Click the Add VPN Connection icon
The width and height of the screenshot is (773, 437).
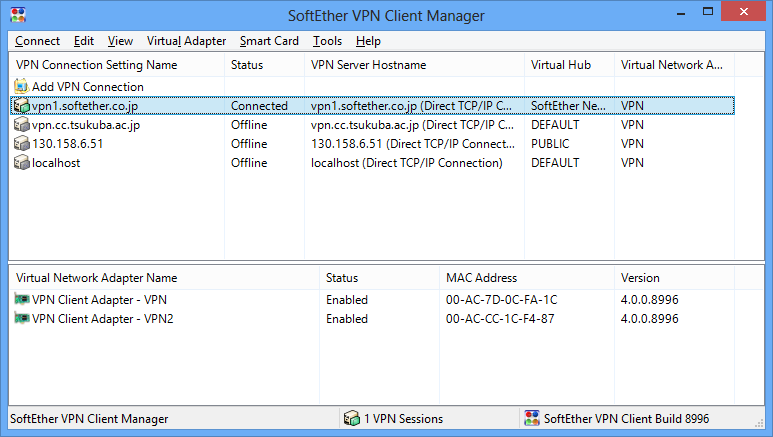click(22, 87)
